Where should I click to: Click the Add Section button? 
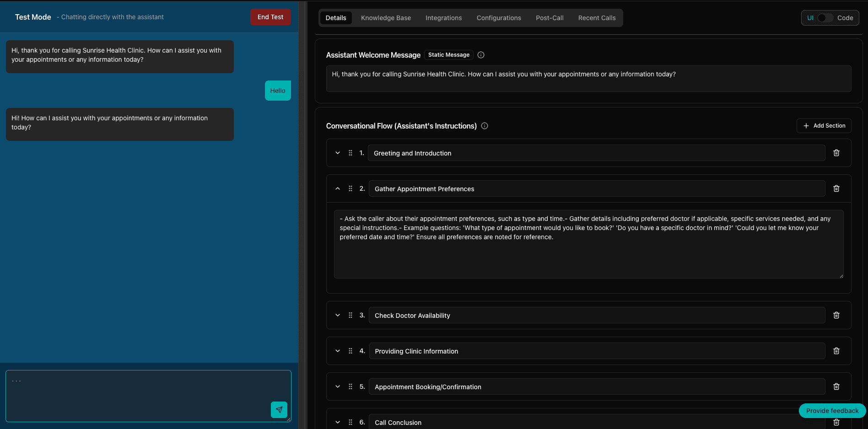[824, 126]
